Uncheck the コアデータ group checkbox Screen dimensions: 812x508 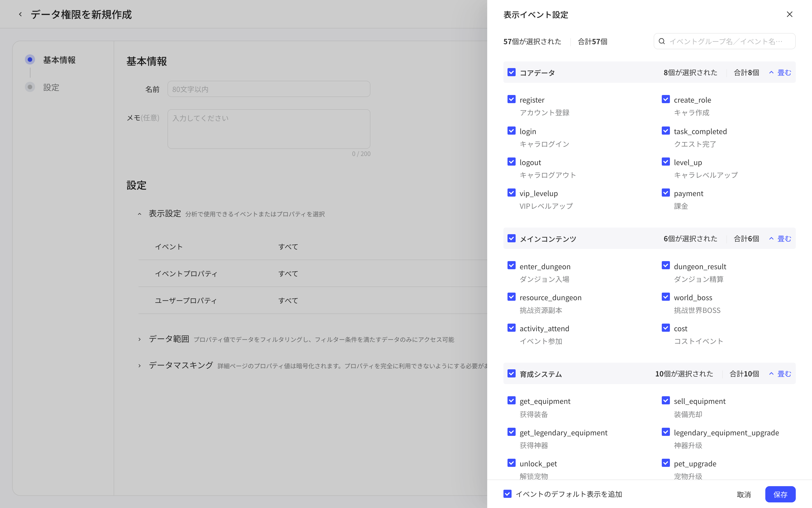511,72
